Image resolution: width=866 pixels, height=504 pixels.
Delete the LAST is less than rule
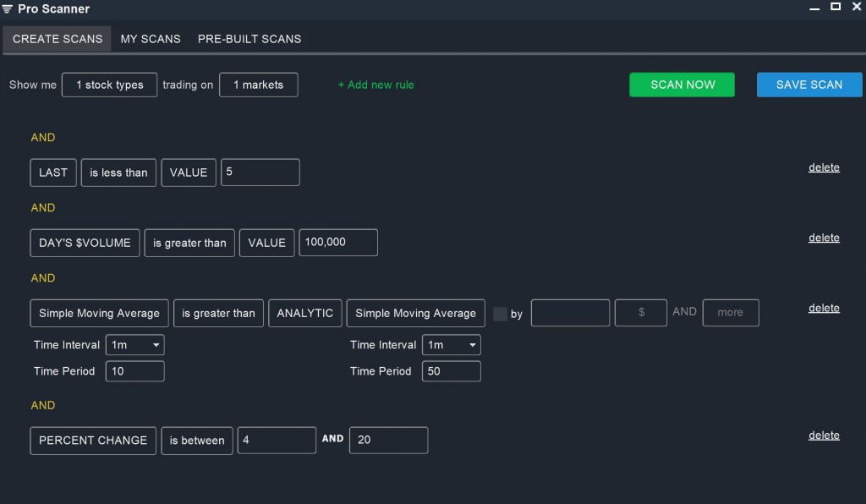[824, 167]
